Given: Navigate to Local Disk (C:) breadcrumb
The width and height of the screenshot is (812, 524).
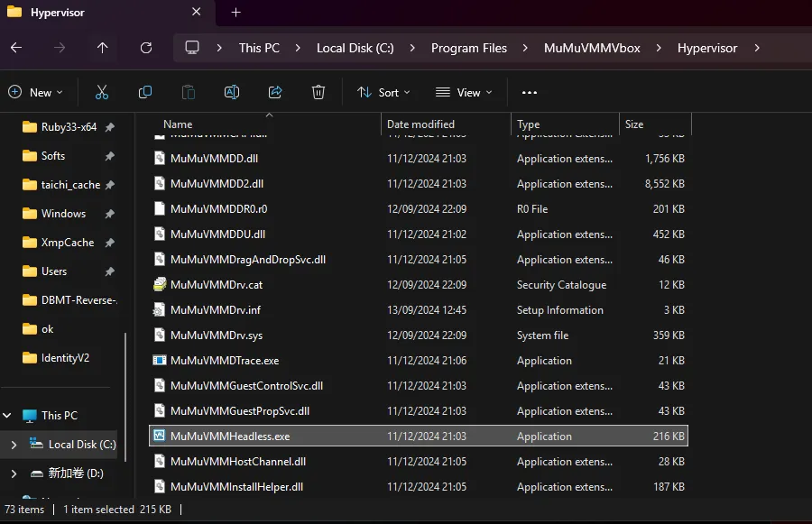Looking at the screenshot, I should pyautogui.click(x=355, y=48).
